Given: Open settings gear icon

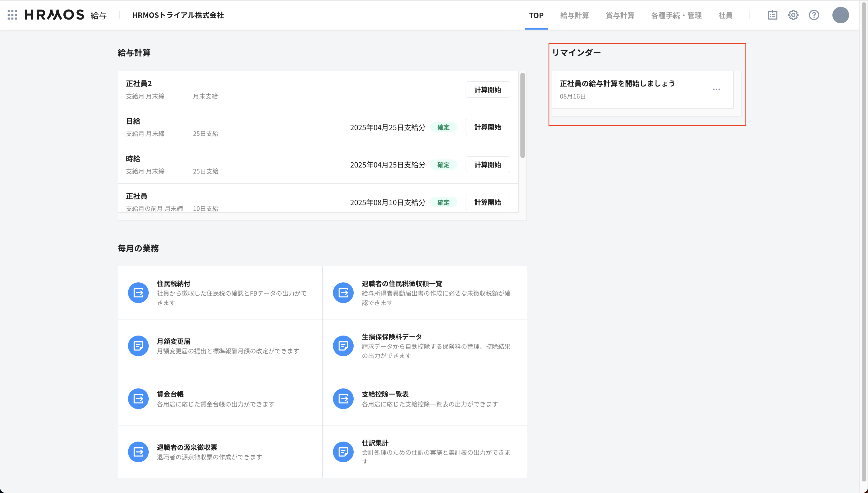Looking at the screenshot, I should click(793, 15).
